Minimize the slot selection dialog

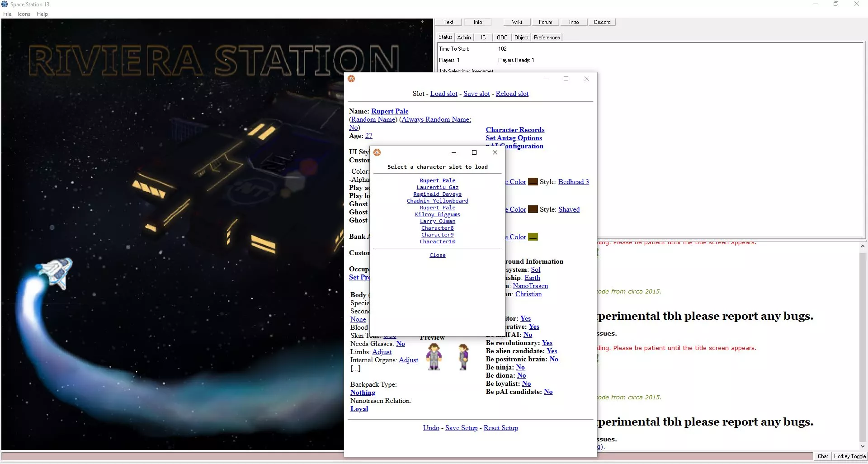point(454,152)
